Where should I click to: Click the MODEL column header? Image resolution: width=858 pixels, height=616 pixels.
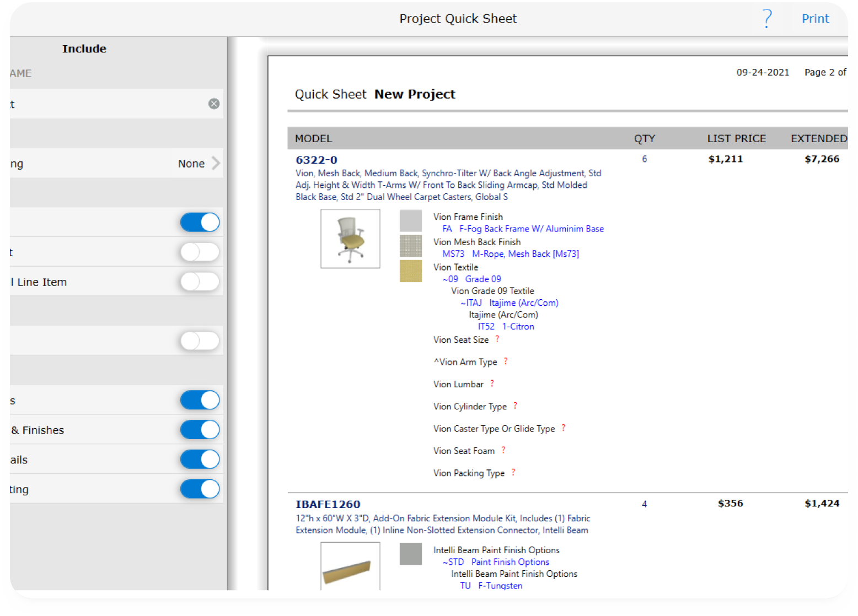coord(313,138)
